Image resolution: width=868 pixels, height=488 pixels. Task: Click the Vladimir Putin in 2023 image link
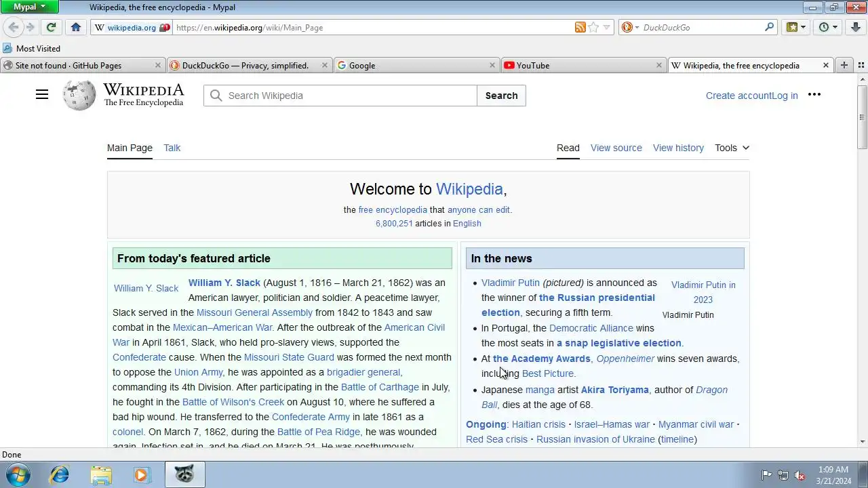(703, 292)
